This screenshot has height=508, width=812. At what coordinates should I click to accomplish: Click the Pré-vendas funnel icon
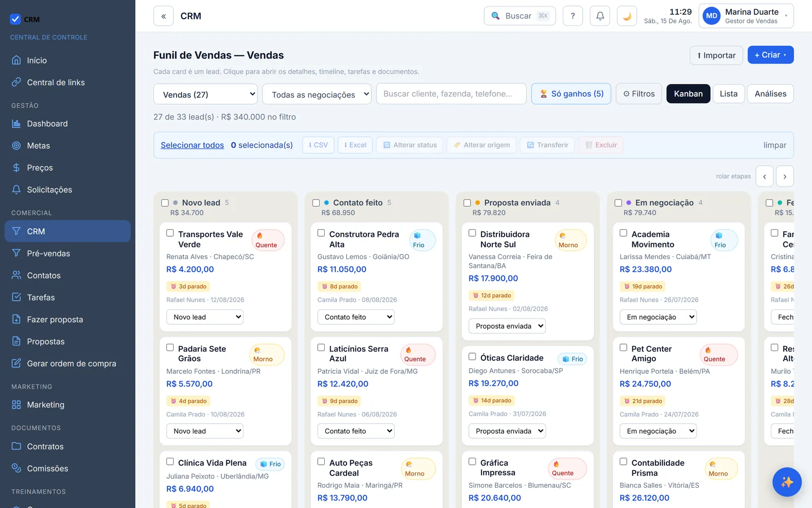point(16,253)
